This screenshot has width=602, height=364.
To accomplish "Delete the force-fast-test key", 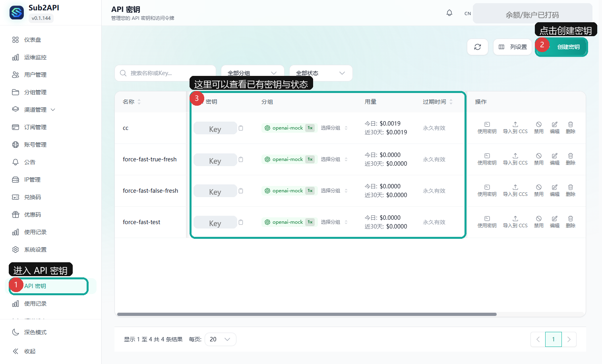I will click(571, 222).
